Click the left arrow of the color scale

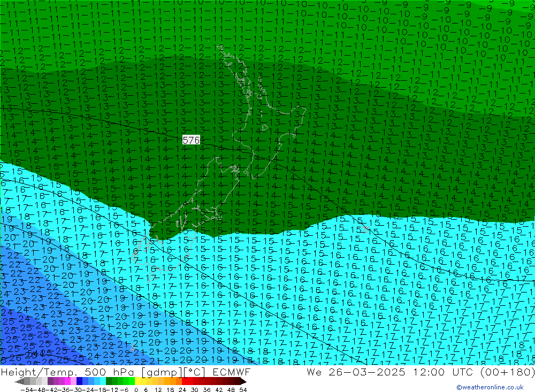tap(19, 381)
